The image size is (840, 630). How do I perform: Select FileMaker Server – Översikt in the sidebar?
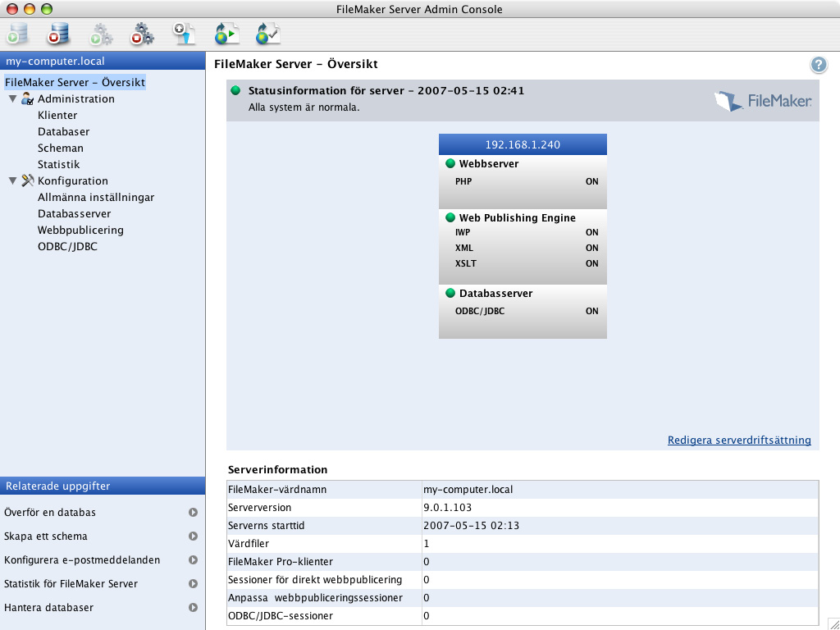click(75, 83)
